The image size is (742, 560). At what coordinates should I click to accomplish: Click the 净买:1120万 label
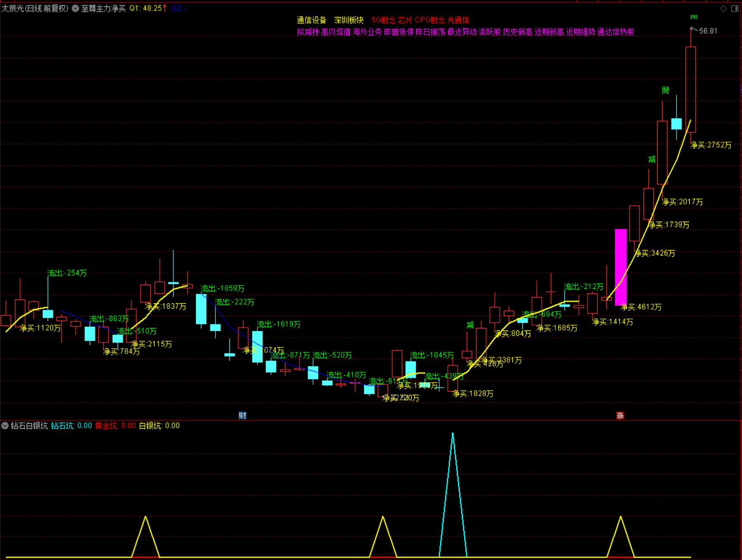tap(40, 328)
